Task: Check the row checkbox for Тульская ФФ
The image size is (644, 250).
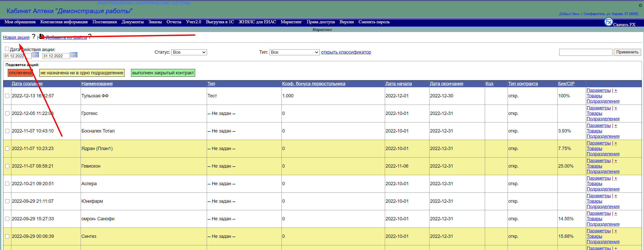Action: 7,96
